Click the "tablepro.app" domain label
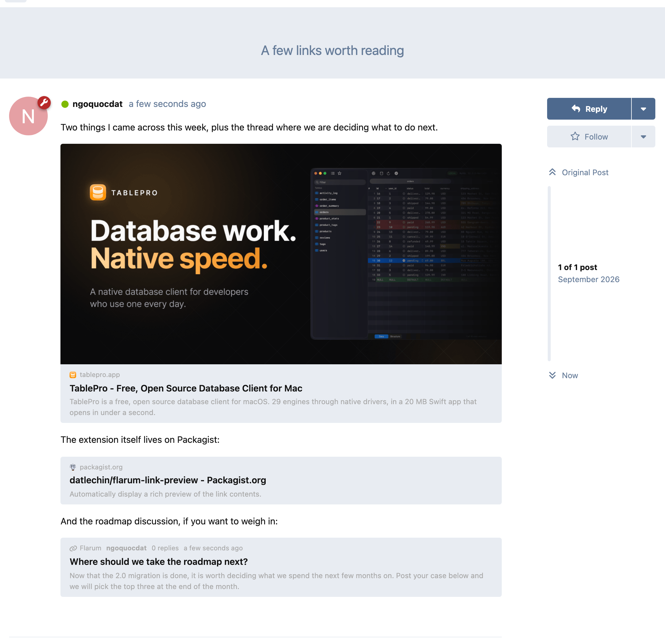 [x=100, y=375]
